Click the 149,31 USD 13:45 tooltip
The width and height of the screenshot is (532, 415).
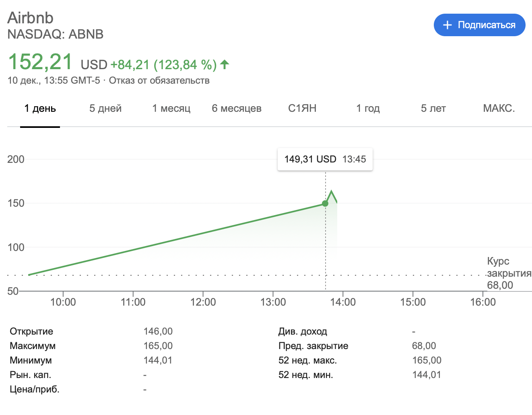[325, 159]
